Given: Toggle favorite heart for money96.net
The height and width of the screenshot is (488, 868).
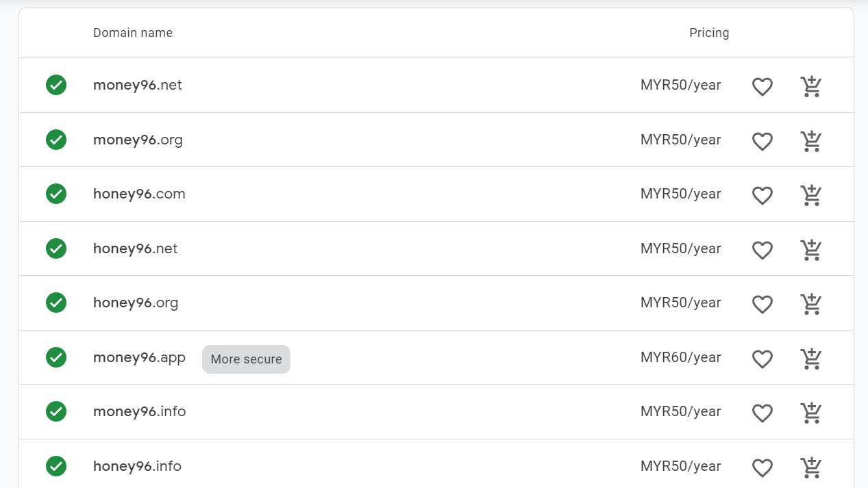Looking at the screenshot, I should [762, 86].
